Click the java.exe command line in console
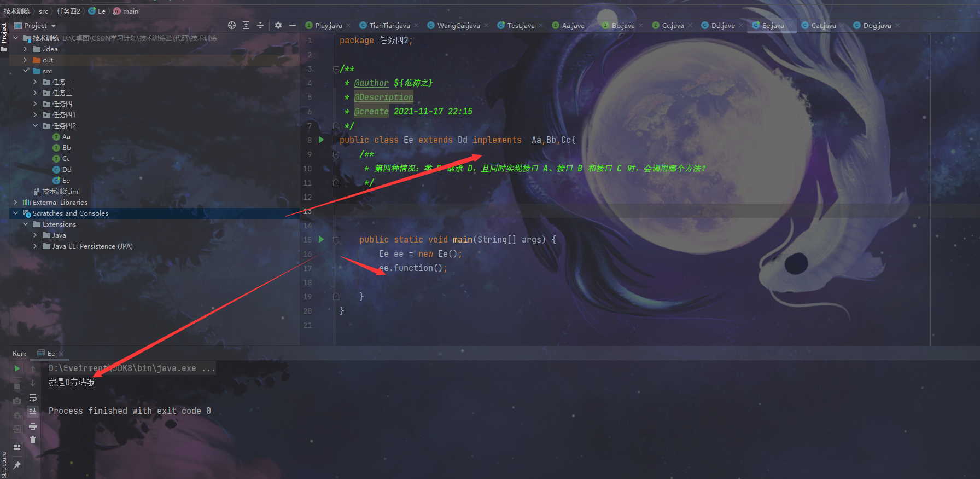This screenshot has width=980, height=479. point(132,368)
